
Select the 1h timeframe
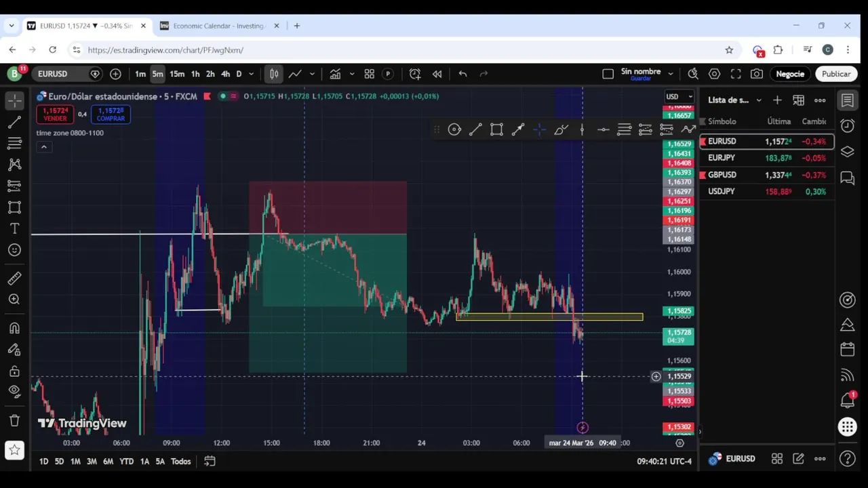(195, 74)
